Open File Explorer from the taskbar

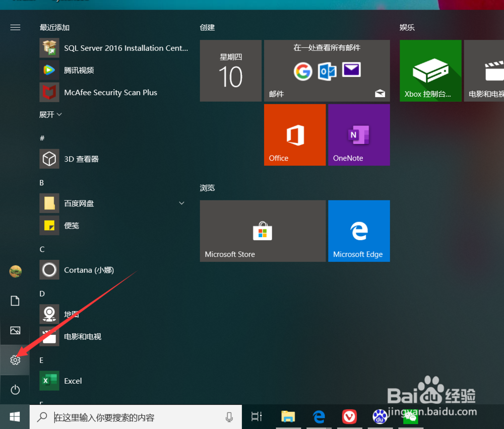pos(288,416)
